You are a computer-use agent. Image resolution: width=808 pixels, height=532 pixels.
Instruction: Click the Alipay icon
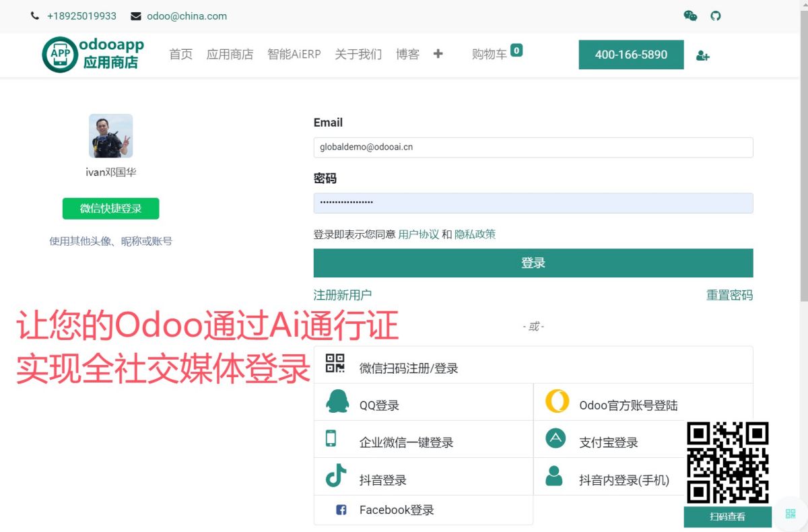click(x=555, y=439)
